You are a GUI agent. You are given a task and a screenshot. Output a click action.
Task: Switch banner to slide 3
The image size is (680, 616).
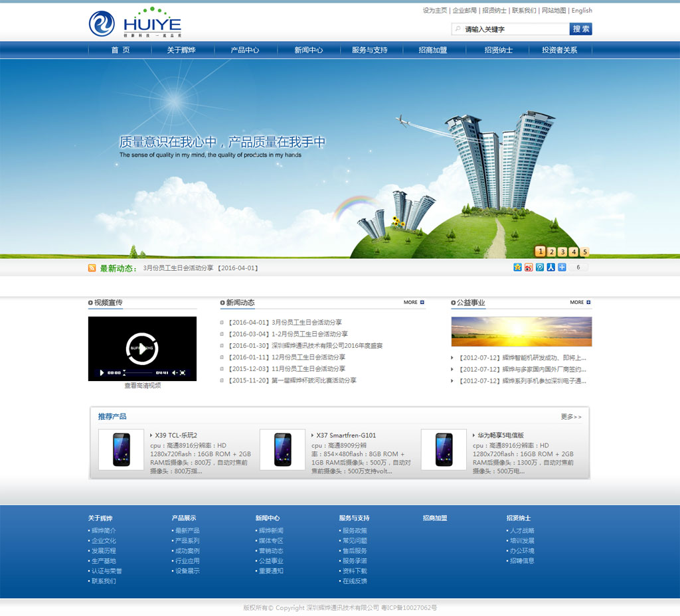click(x=562, y=252)
